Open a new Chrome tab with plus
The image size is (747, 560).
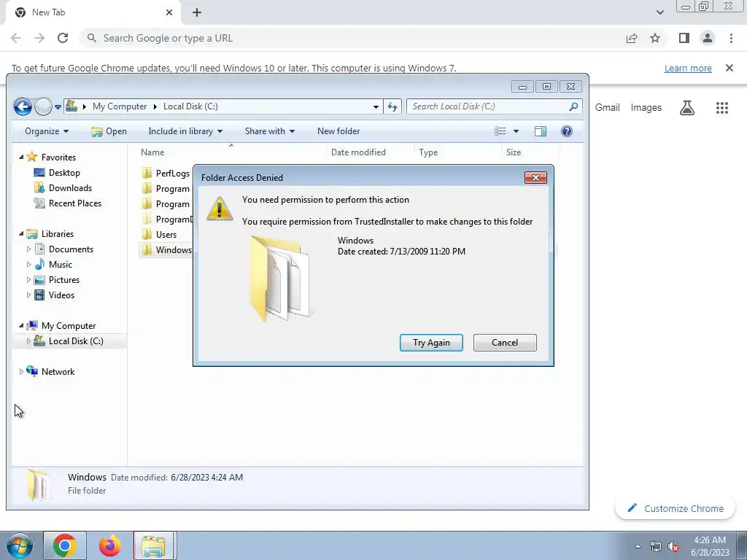(197, 12)
